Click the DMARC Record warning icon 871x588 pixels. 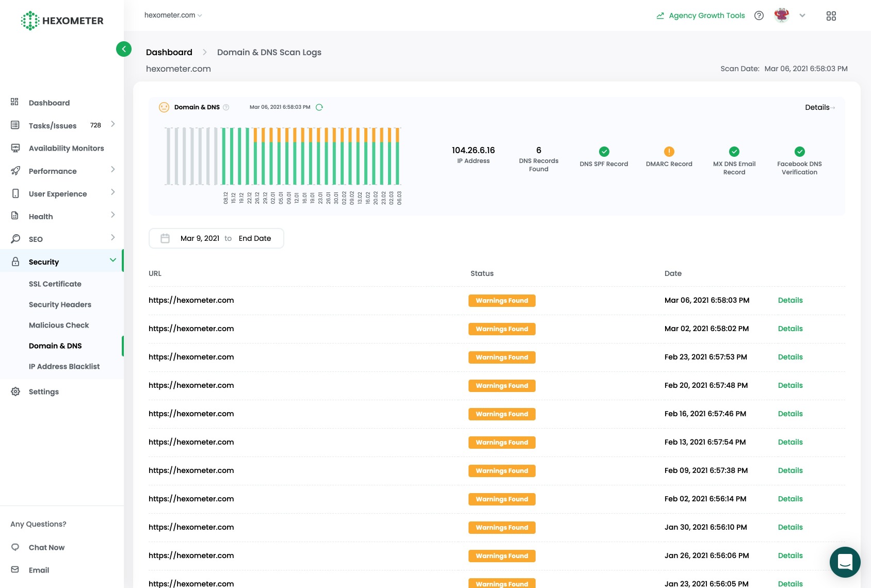(669, 151)
